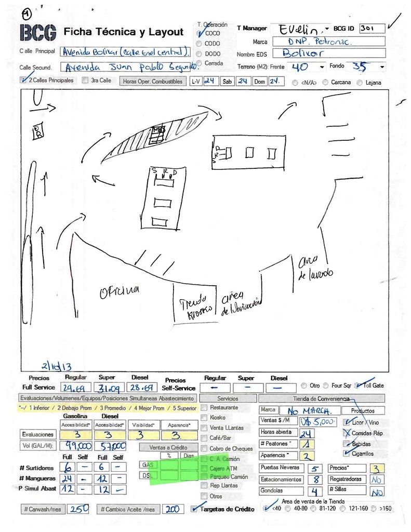Click the Estacionamientos value field

[314, 480]
